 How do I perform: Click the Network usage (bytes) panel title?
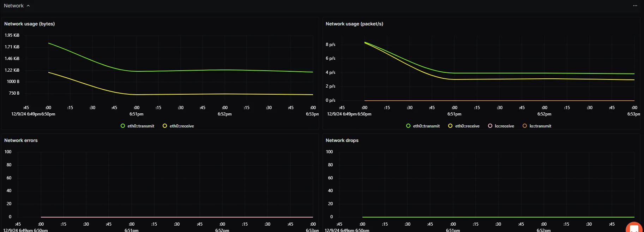29,24
